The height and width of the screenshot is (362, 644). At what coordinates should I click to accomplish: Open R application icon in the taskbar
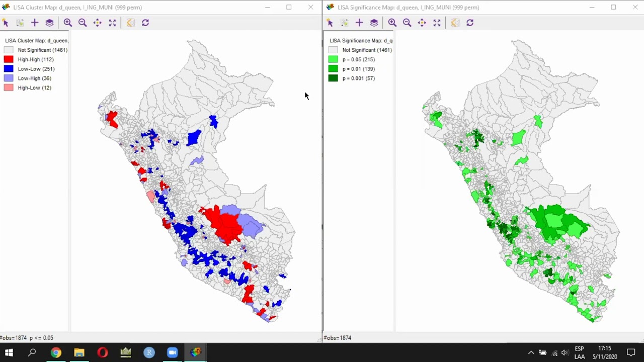pos(149,352)
